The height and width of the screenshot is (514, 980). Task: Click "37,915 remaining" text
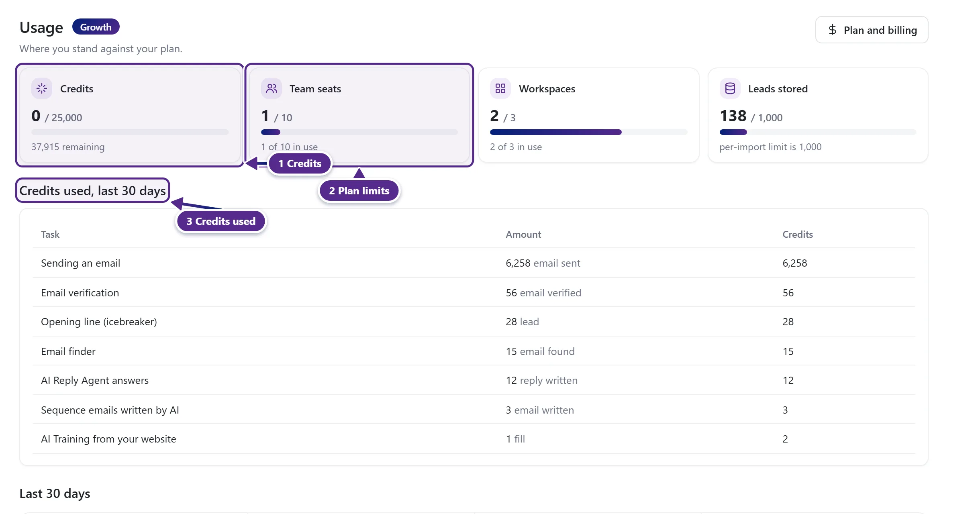point(68,147)
